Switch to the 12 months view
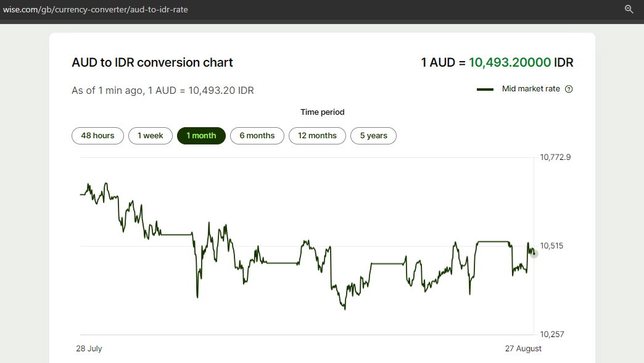Screen dimensions: 644x363 (317, 136)
